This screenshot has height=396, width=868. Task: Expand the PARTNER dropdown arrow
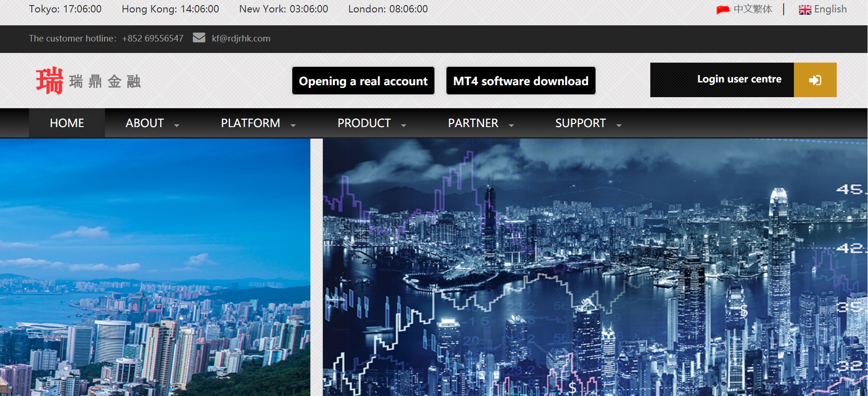click(x=511, y=125)
